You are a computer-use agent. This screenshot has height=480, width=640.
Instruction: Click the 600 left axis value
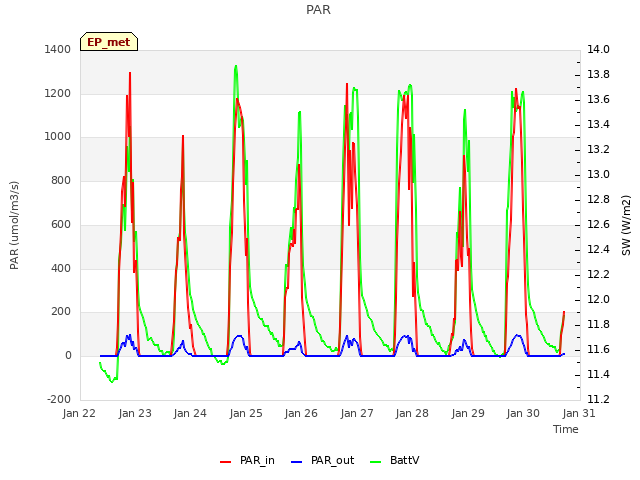(x=61, y=224)
